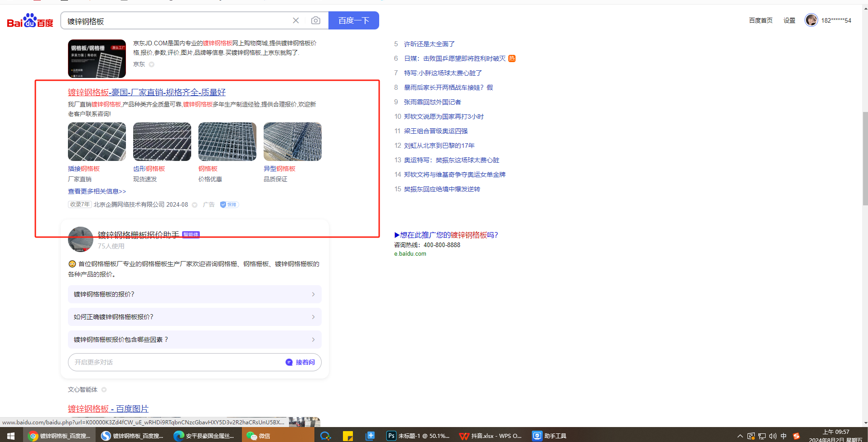Screen dimensions: 868x442
Task: Open the Windows Start menu
Action: [11, 436]
